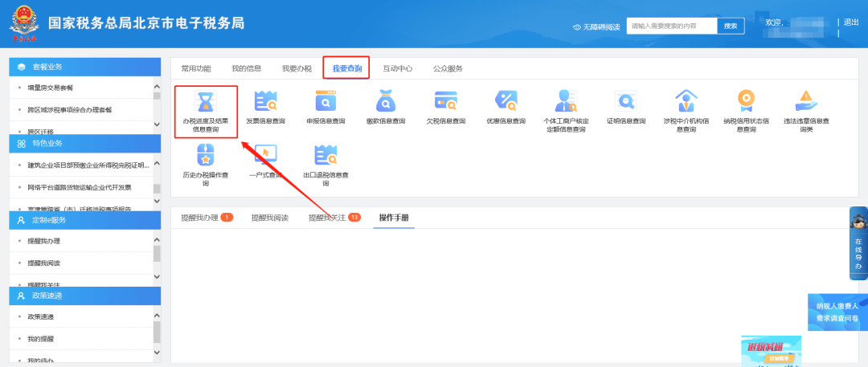Open the 在线导办 assistant avatar

(x=858, y=222)
